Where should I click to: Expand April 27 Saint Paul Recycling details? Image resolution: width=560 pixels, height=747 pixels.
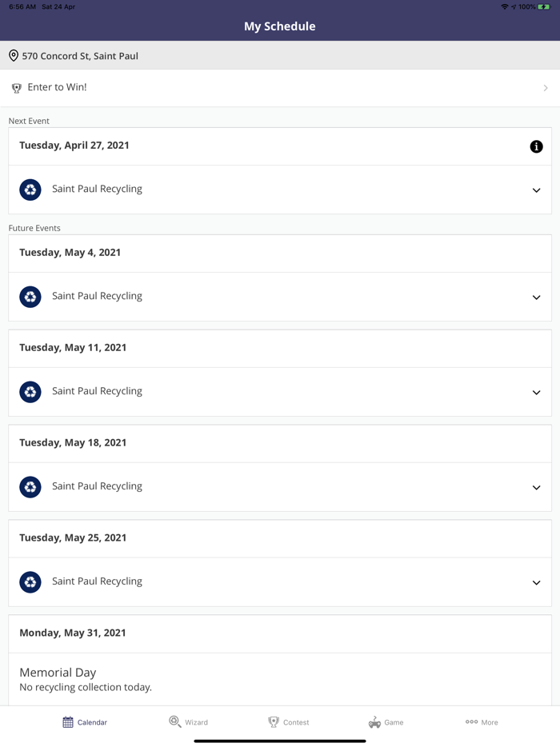pos(536,190)
